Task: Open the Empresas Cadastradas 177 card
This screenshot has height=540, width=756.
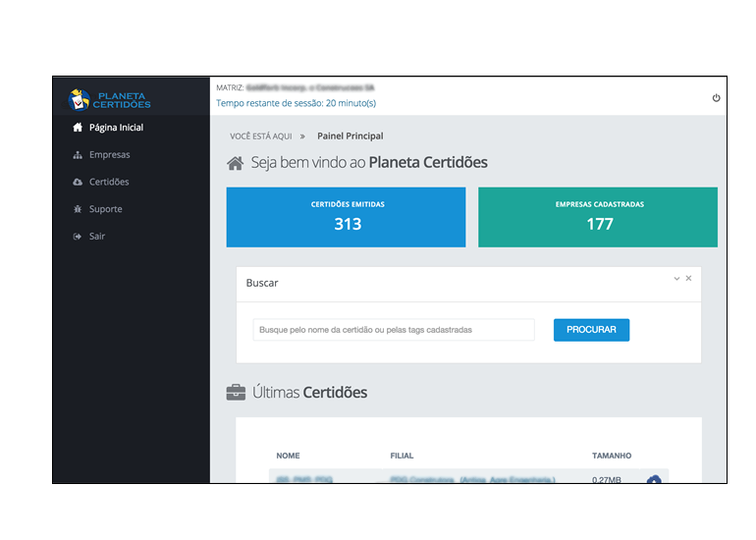Action: (598, 217)
